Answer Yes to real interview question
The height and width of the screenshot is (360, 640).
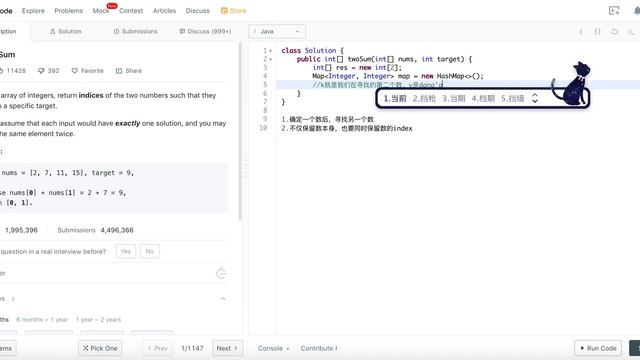[x=126, y=251]
